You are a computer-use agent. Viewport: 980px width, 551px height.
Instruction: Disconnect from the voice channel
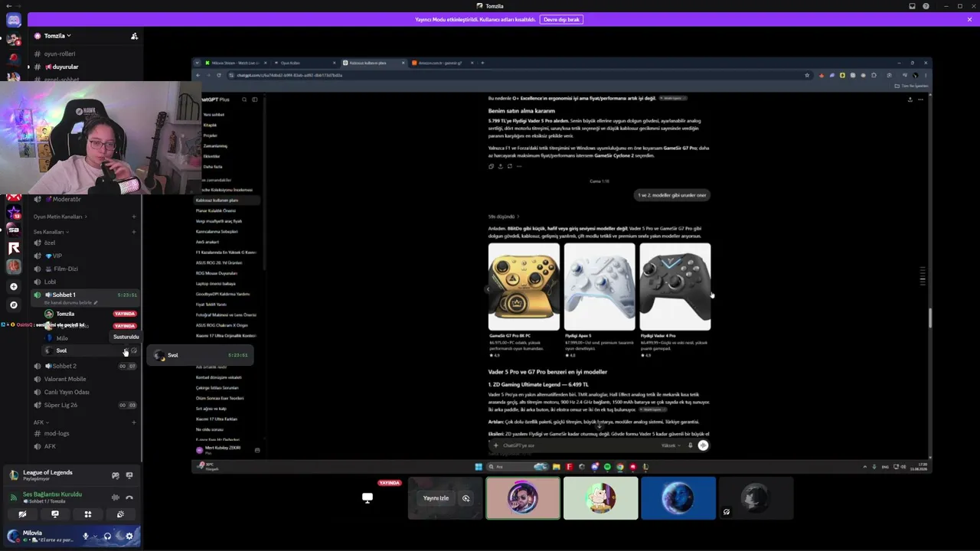(129, 497)
